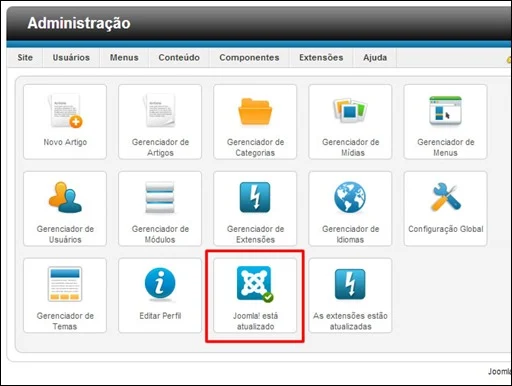Open Gerenciador de Artigos icon
Screen dimensions: 512x386
point(160,111)
